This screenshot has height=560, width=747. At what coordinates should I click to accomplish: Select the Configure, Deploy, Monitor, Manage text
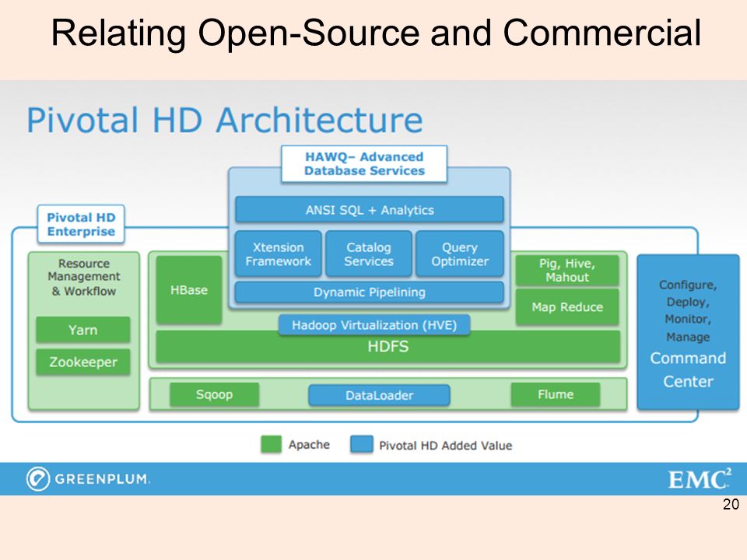point(688,310)
